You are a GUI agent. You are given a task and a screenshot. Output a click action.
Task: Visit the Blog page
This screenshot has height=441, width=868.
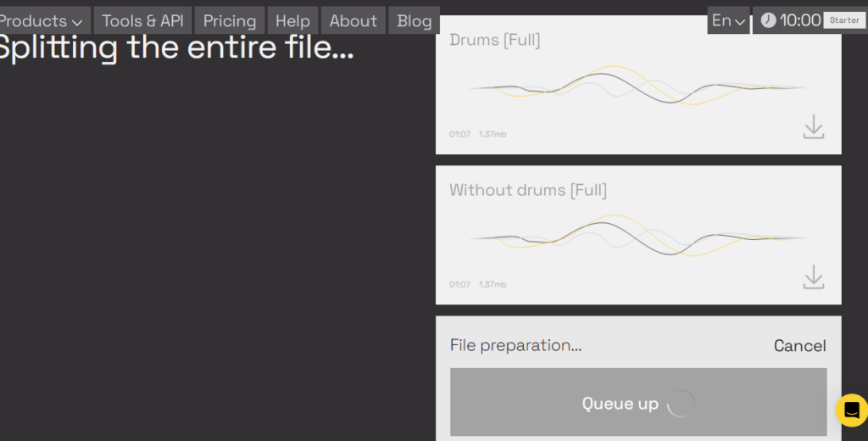coord(415,20)
